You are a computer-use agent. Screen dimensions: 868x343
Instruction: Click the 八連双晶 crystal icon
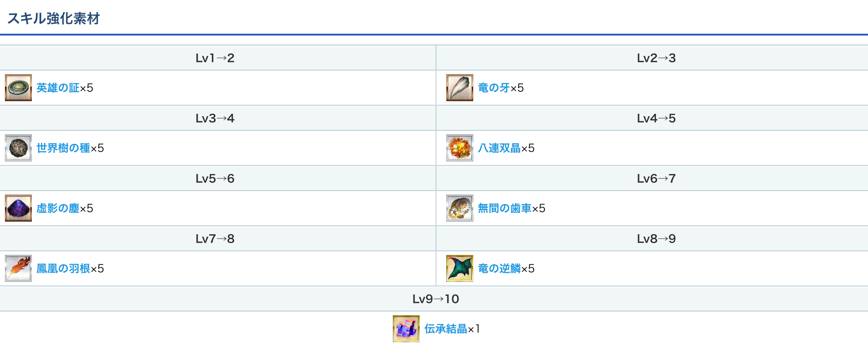point(460,148)
